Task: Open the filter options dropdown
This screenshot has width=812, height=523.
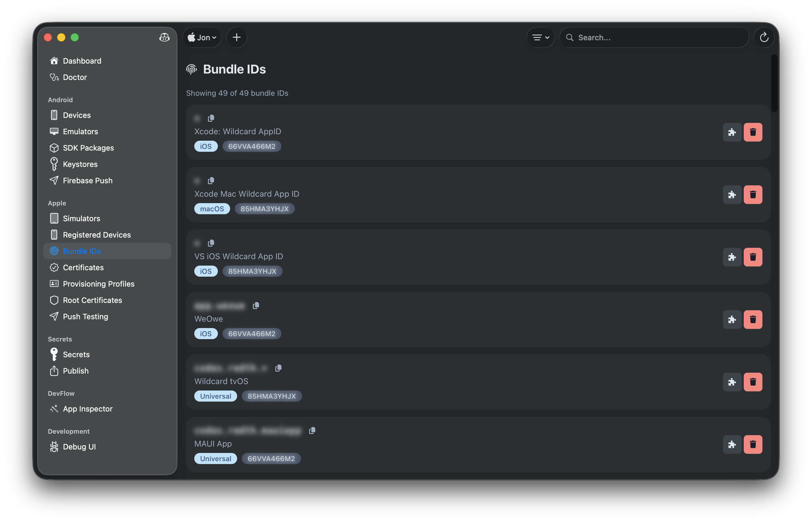Action: click(x=540, y=37)
